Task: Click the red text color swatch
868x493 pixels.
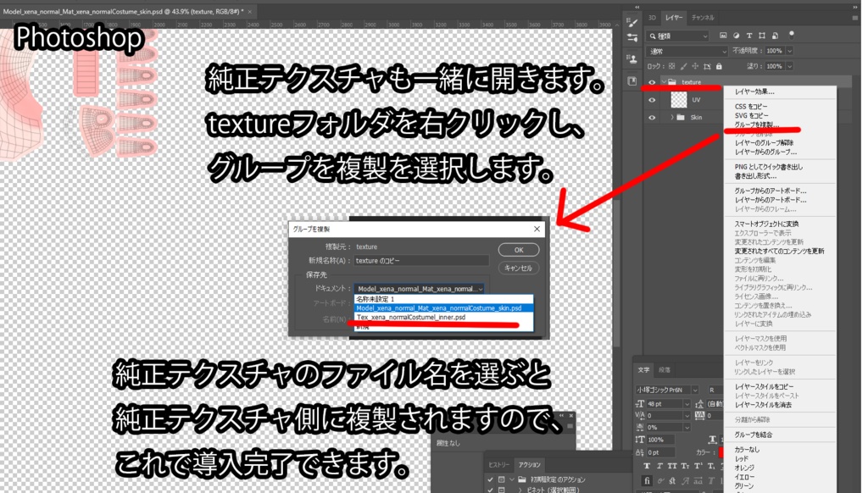Action: (x=722, y=452)
